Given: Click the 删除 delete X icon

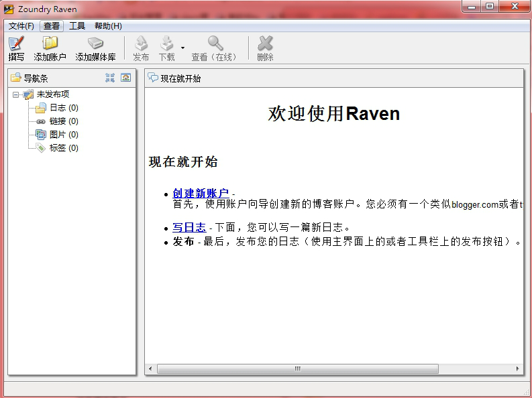Looking at the screenshot, I should tap(265, 43).
